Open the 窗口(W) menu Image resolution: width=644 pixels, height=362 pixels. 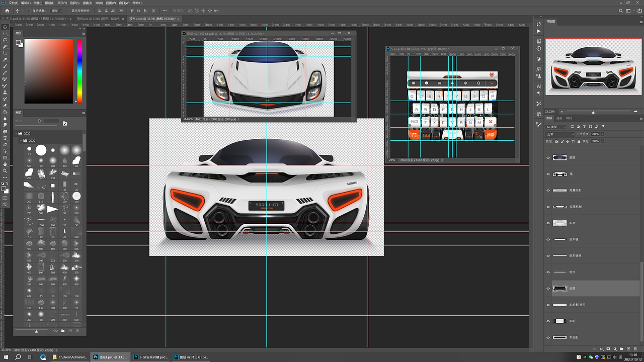click(x=124, y=3)
